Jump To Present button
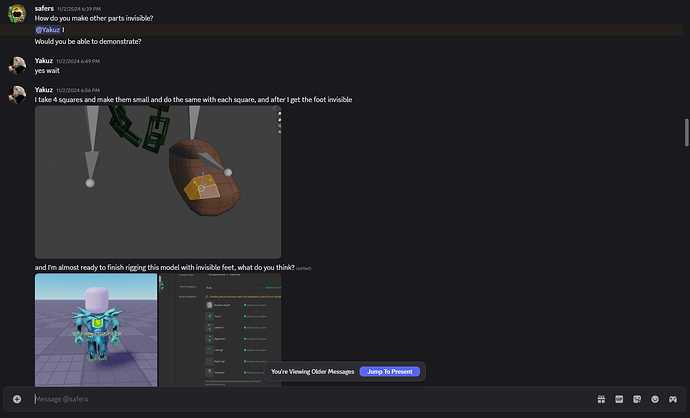The height and width of the screenshot is (418, 690). [x=389, y=371]
